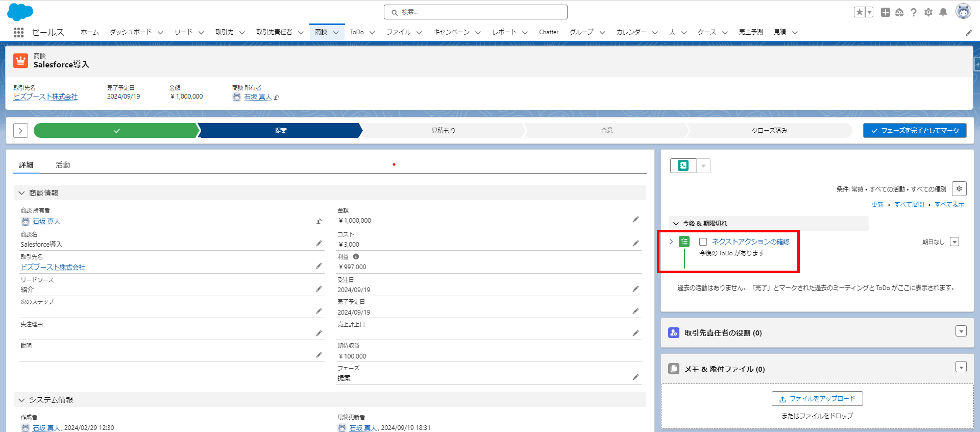This screenshot has height=432, width=980.
Task: Select the 見積もり stage in path
Action: coord(443,131)
